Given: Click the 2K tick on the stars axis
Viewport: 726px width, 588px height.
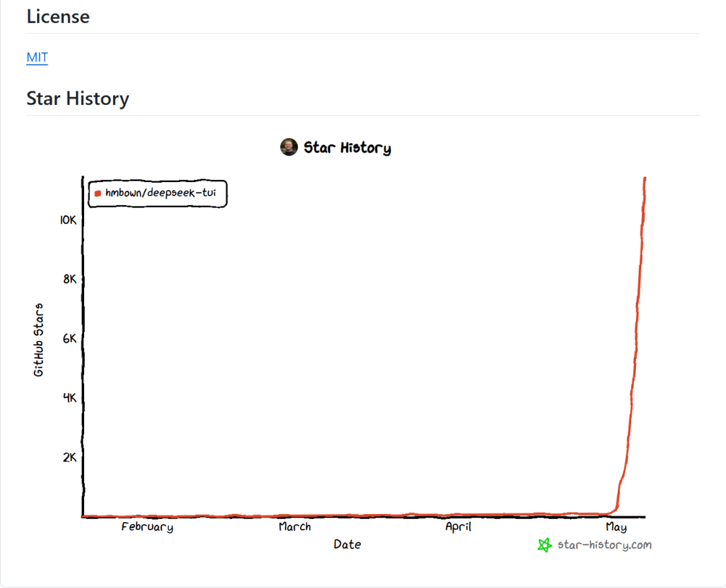Looking at the screenshot, I should 70,458.
